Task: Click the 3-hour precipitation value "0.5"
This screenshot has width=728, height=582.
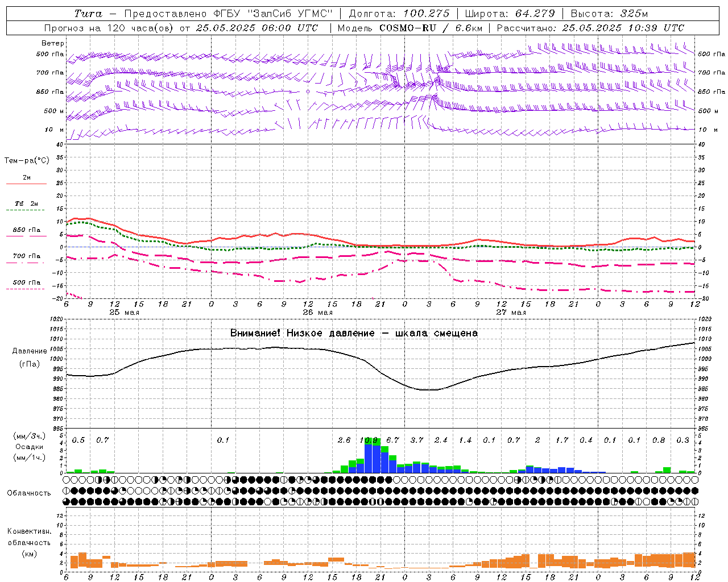Action: pyautogui.click(x=78, y=440)
